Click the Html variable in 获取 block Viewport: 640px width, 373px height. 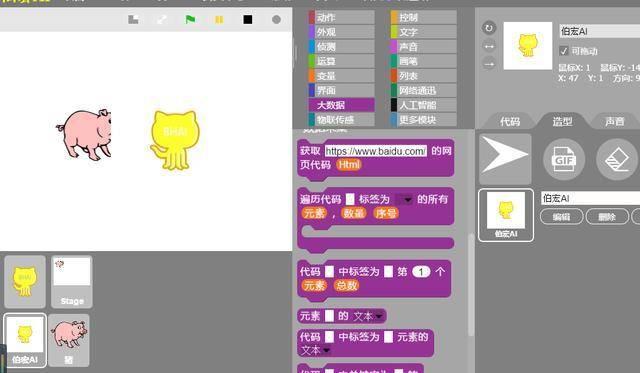pos(349,164)
